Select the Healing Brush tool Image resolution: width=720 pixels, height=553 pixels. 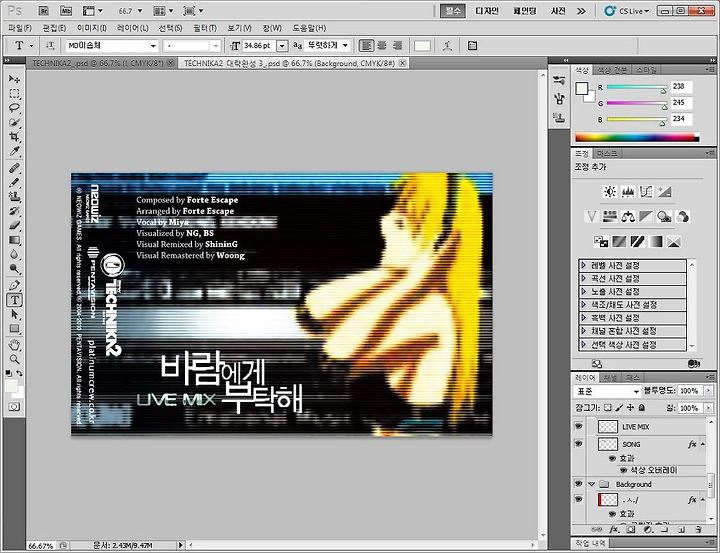[x=14, y=168]
